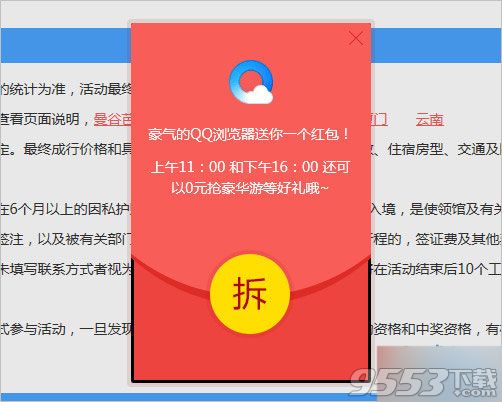Viewport: 502px width, 402px height.
Task: Click the text 在6个月以上的因私护
Action: pyautogui.click(x=65, y=209)
